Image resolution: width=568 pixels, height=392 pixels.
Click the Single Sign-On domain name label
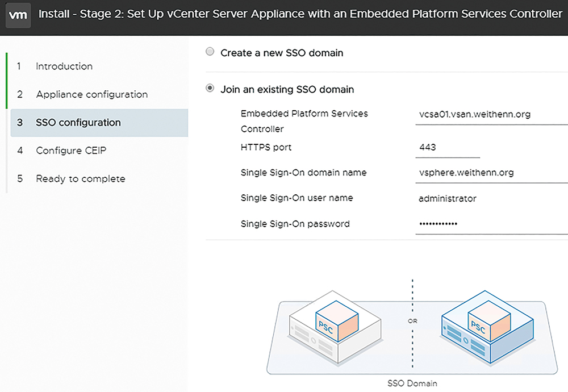[x=303, y=173]
